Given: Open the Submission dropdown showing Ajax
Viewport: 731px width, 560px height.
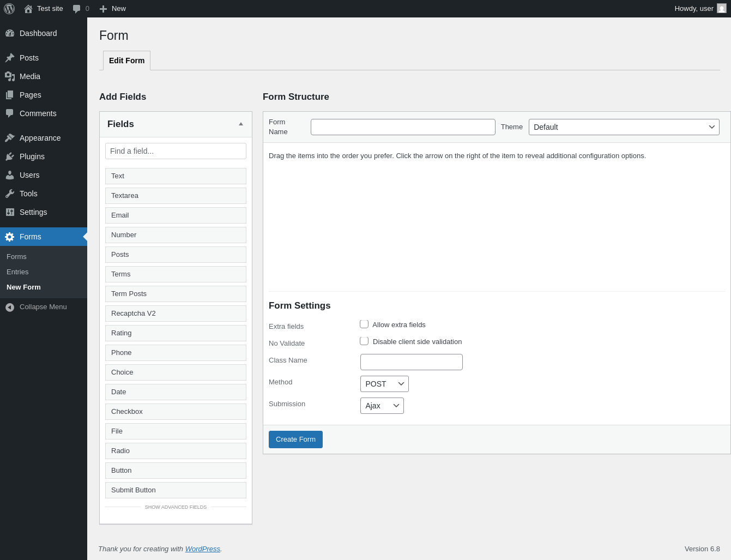Looking at the screenshot, I should tap(382, 406).
